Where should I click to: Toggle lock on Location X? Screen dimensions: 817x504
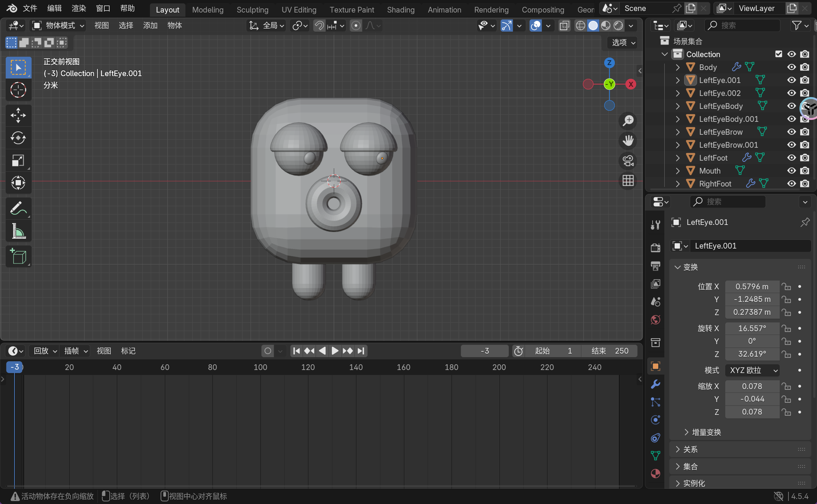point(786,287)
